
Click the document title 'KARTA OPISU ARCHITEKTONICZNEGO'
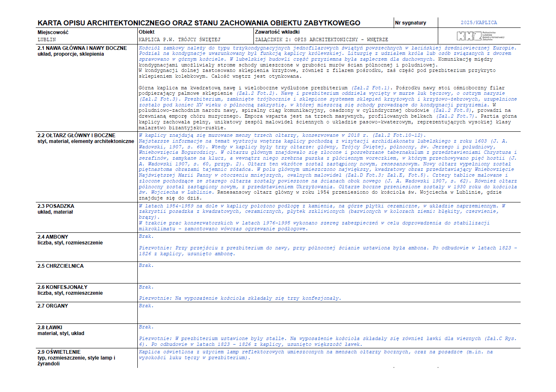point(104,23)
